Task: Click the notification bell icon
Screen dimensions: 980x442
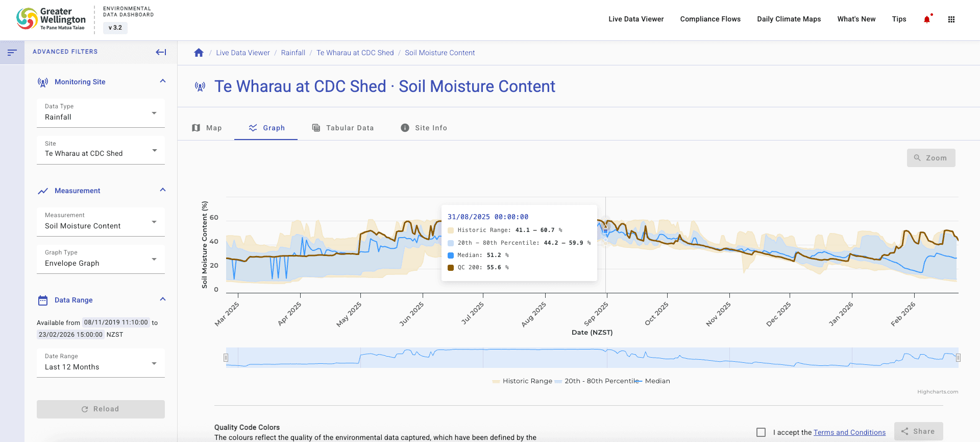Action: tap(926, 19)
